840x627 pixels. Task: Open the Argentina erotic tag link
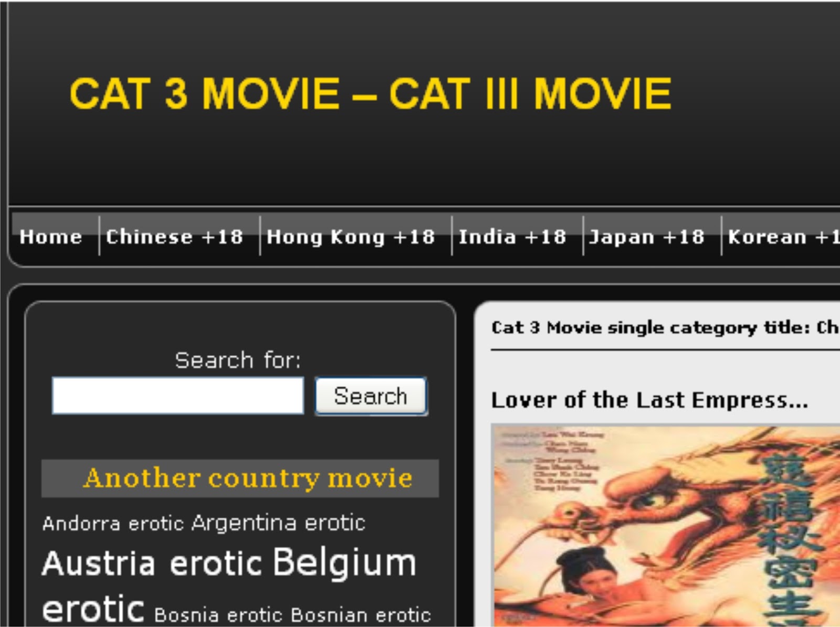tap(278, 523)
